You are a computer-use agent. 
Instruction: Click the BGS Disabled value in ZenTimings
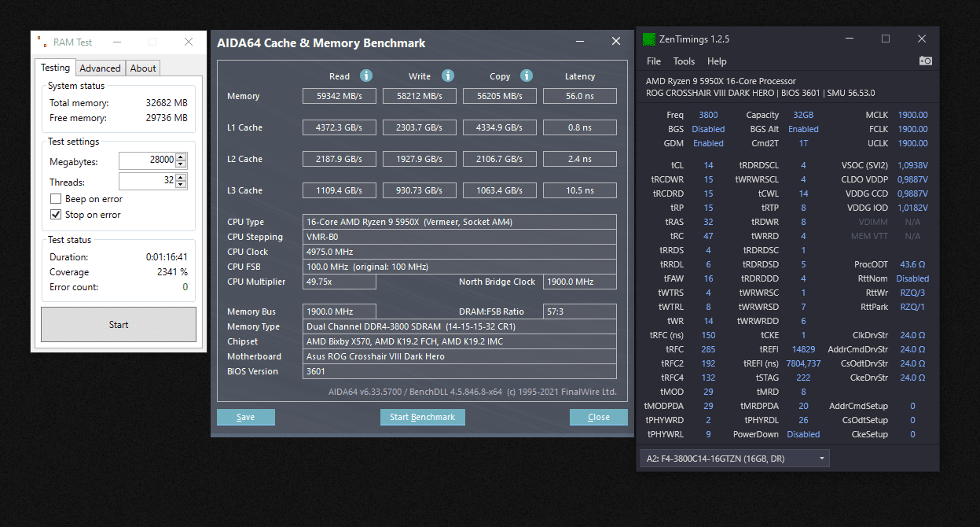[x=708, y=129]
